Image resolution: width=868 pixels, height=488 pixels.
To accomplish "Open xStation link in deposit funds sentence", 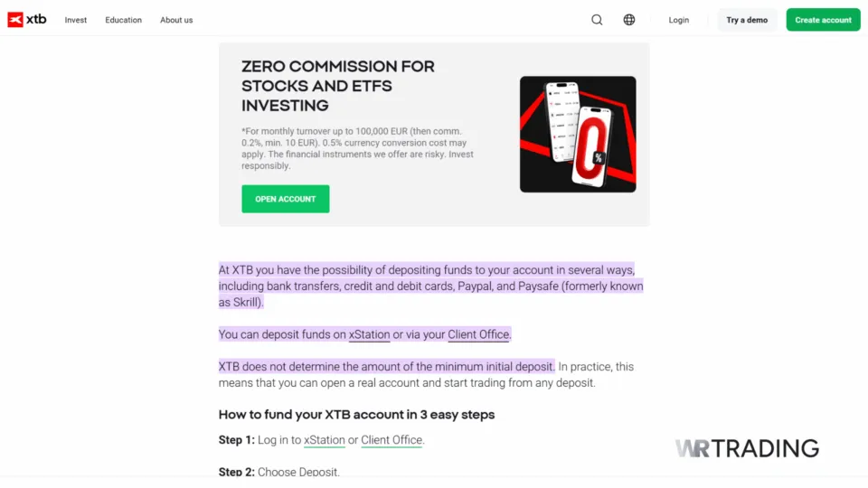I will coord(369,334).
